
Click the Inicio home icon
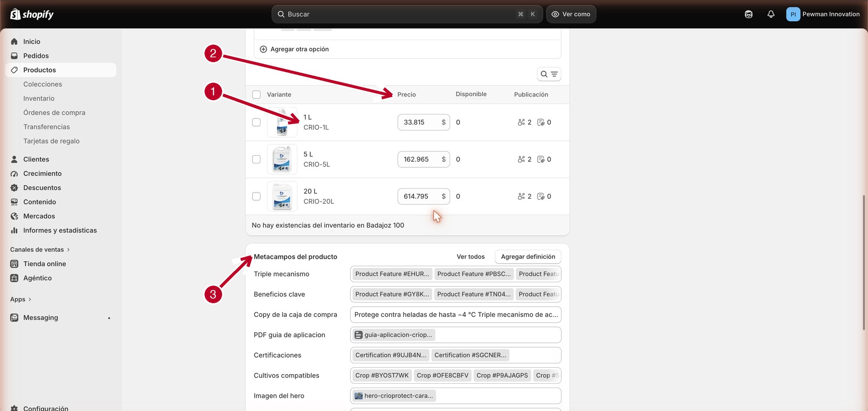click(x=14, y=42)
